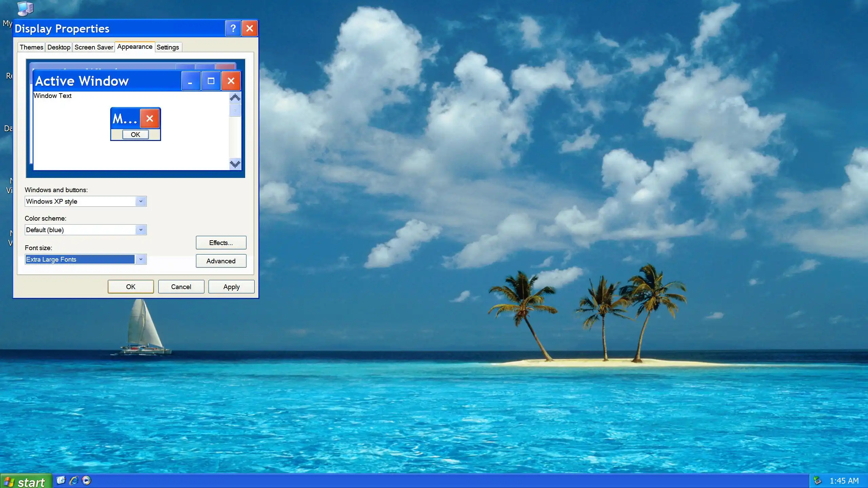
Task: Click the My Computer desktop icon
Action: pos(25,9)
